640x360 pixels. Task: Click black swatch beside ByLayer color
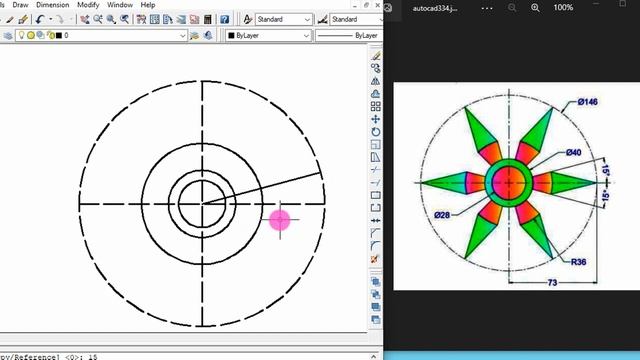coord(231,36)
